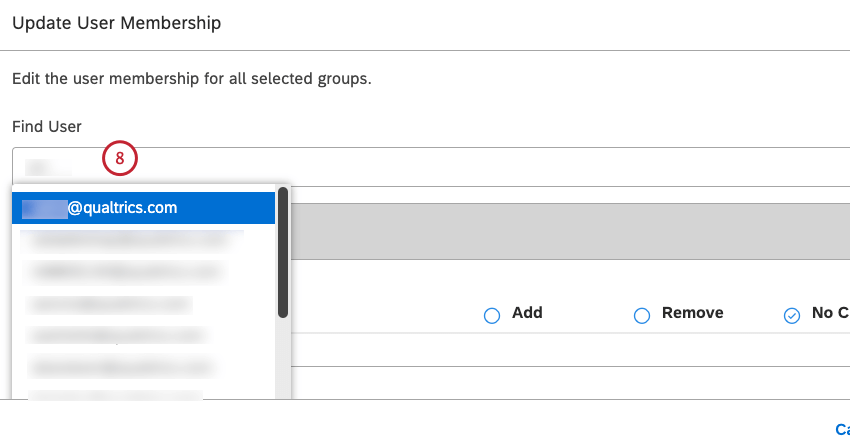Image resolution: width=850 pixels, height=448 pixels.
Task: Choose the second blurred email suggestion
Action: 130,239
